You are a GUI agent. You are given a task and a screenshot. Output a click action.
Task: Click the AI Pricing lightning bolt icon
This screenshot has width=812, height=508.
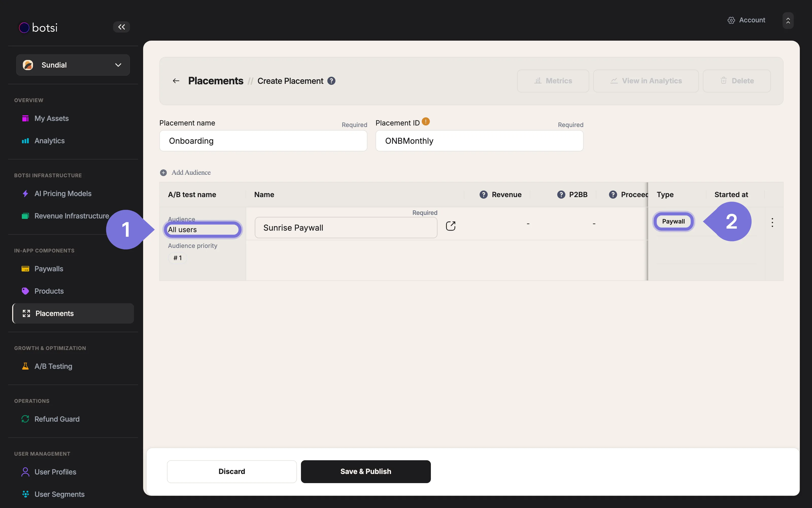point(25,194)
